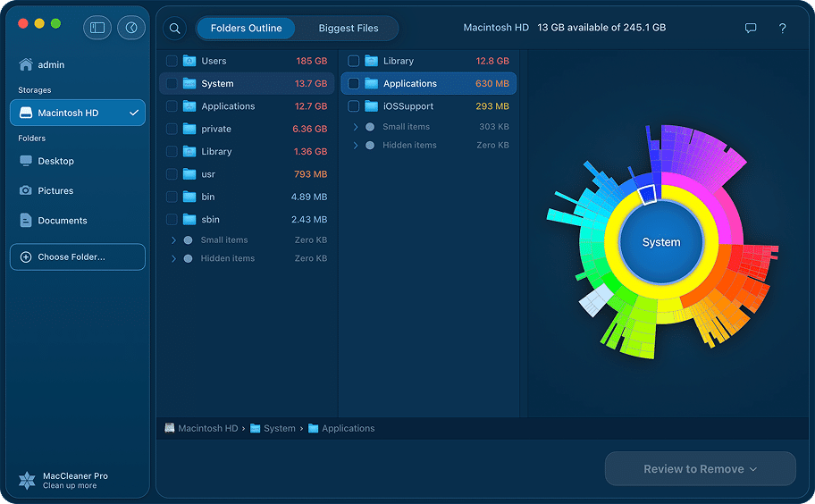Viewport: 815px width, 504px height.
Task: Click the search magnifier icon
Action: (175, 29)
